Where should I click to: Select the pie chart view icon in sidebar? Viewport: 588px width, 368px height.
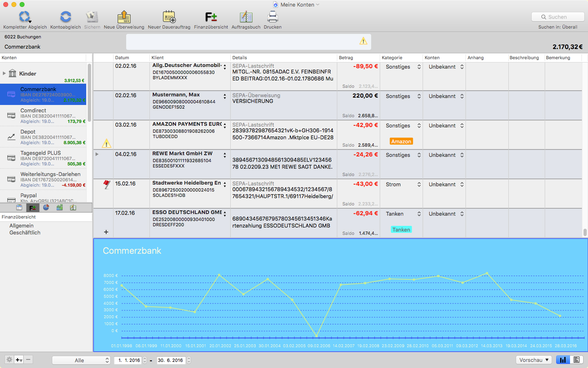(46, 207)
